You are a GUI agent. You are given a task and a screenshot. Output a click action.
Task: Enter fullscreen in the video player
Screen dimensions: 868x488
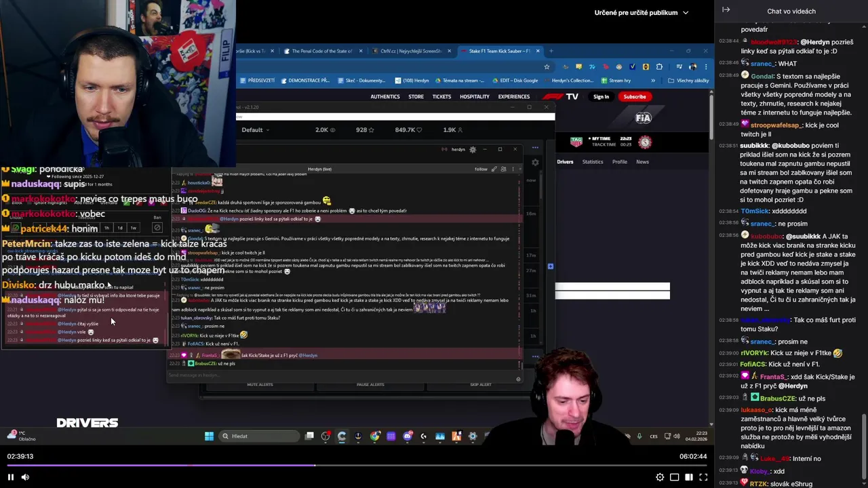(703, 477)
